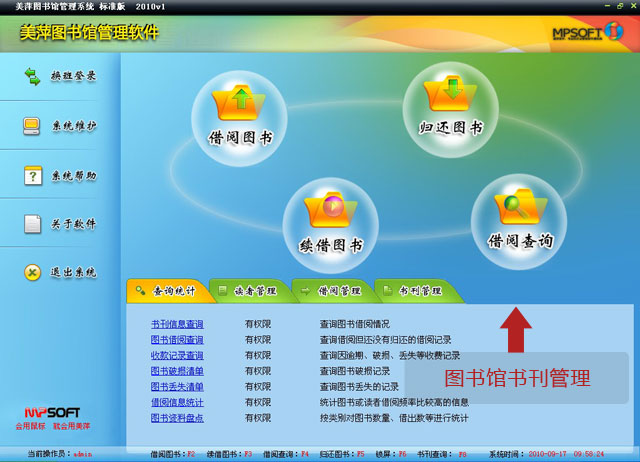This screenshot has height=462, width=640.
Task: Open the 续借图书 renew book bubble icon
Action: pyautogui.click(x=331, y=225)
